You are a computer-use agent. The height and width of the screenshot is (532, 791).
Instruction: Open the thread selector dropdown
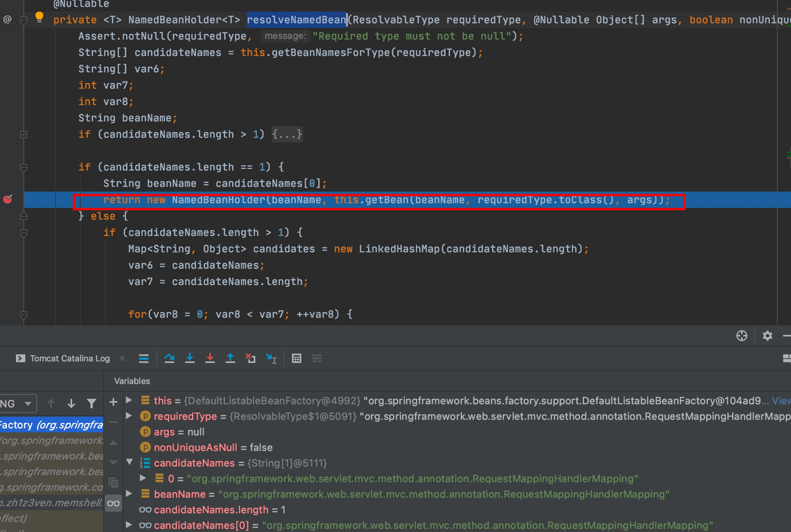point(18,404)
